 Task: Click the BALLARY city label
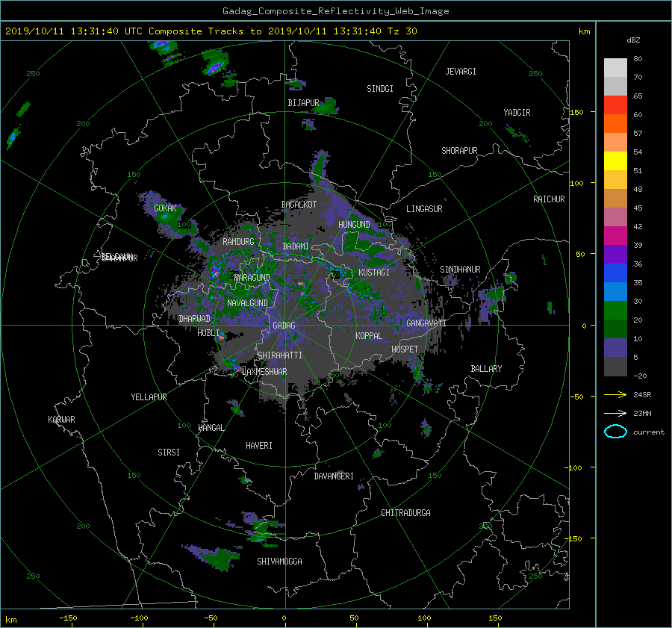tap(486, 369)
